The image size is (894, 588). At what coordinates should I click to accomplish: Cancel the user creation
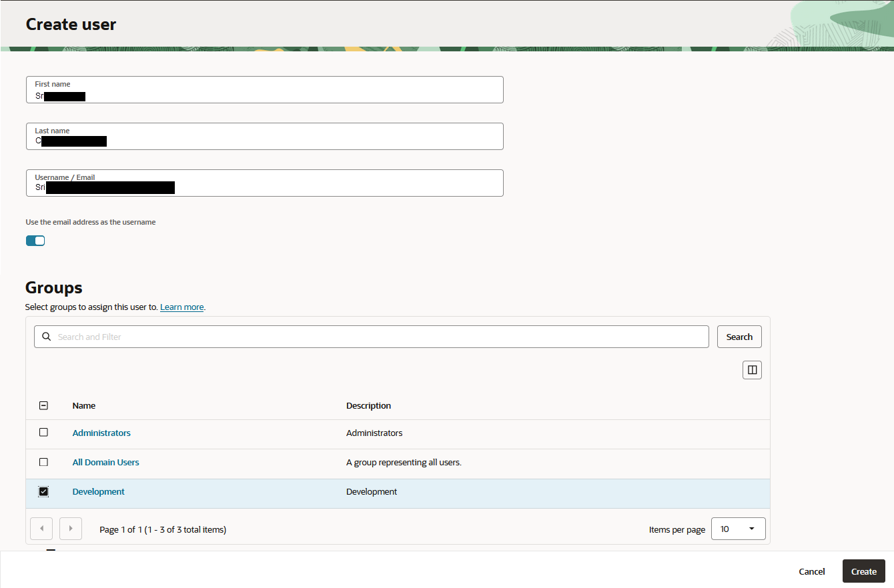[x=811, y=571]
